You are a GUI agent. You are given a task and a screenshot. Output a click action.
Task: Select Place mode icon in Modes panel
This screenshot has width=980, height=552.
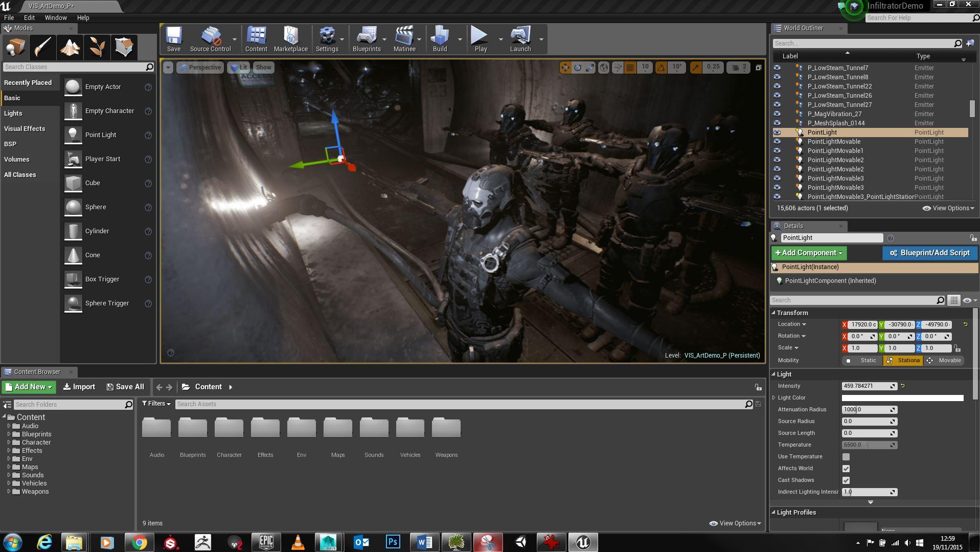tap(16, 48)
